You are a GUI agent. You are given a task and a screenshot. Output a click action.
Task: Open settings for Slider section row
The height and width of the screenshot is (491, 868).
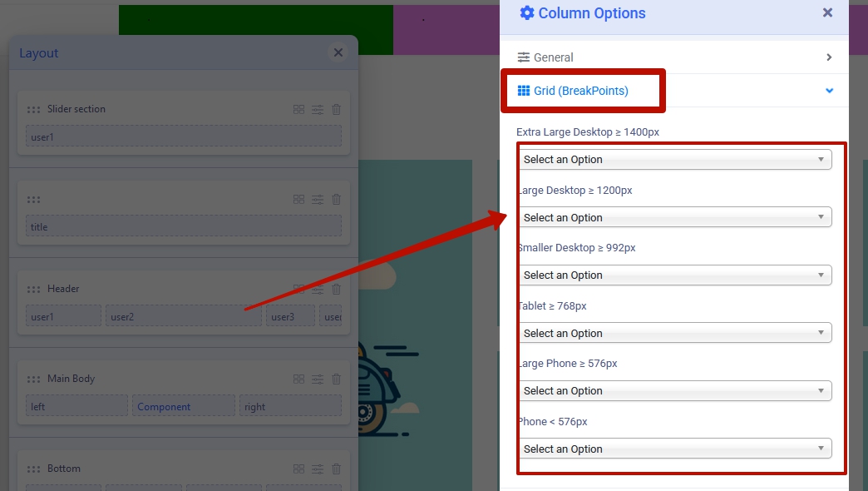(318, 109)
